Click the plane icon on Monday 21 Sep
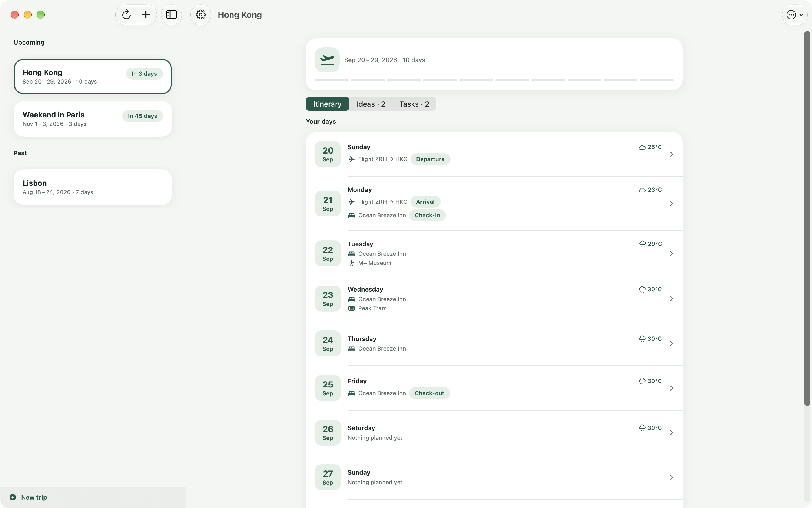812x508 pixels. point(351,202)
